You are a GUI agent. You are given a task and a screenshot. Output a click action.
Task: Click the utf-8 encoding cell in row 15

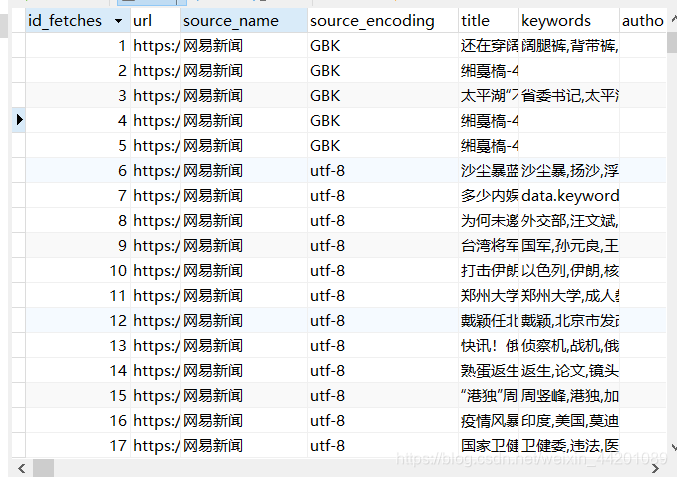tap(383, 395)
